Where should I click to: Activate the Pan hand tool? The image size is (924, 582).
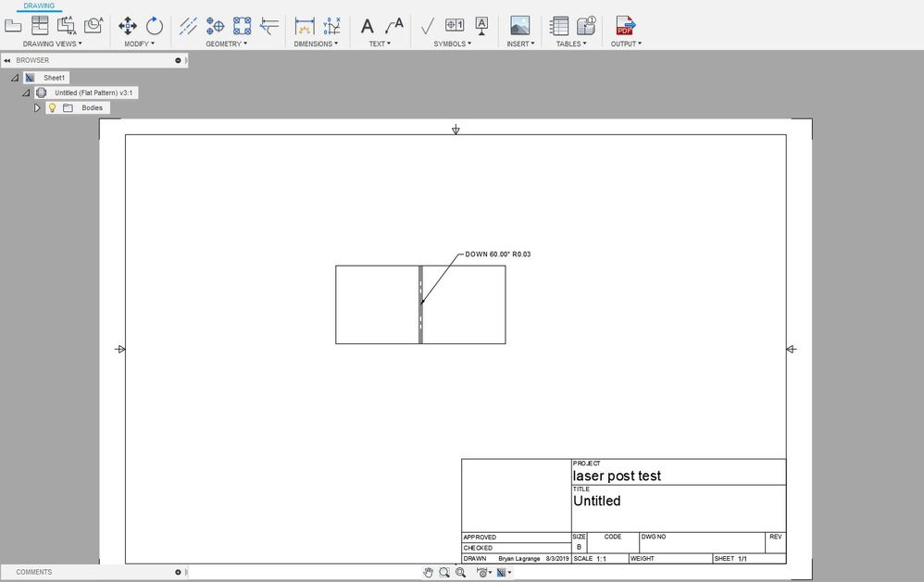[x=429, y=572]
